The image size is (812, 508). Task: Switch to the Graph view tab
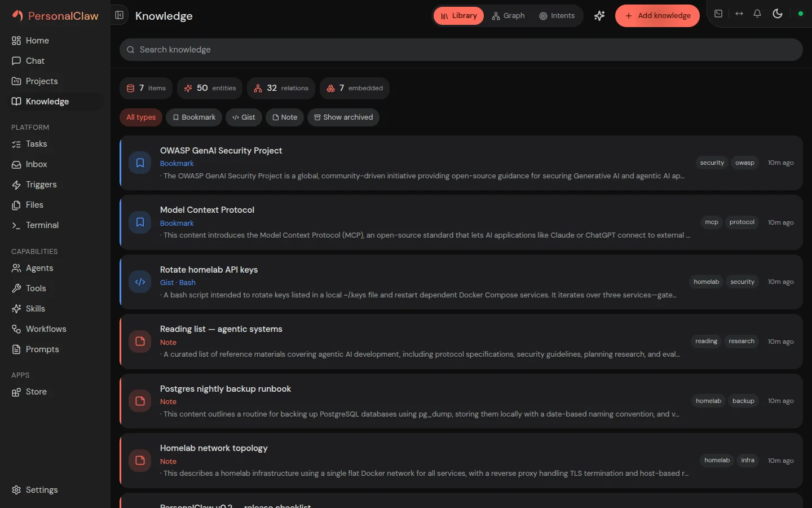[x=508, y=16]
